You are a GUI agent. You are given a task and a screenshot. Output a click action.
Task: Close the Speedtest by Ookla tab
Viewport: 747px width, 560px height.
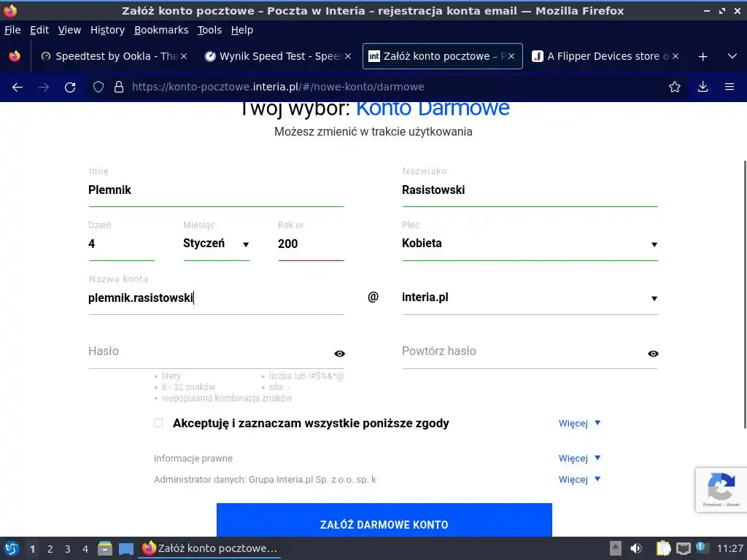click(x=184, y=56)
